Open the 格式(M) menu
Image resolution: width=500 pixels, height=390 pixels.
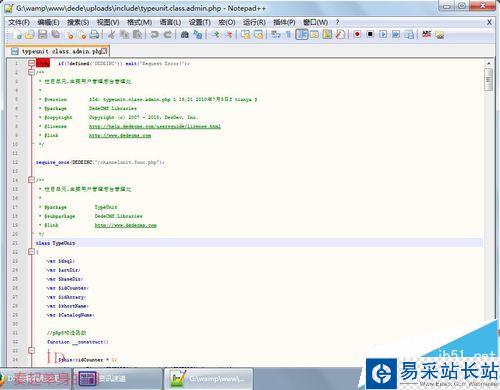(139, 22)
